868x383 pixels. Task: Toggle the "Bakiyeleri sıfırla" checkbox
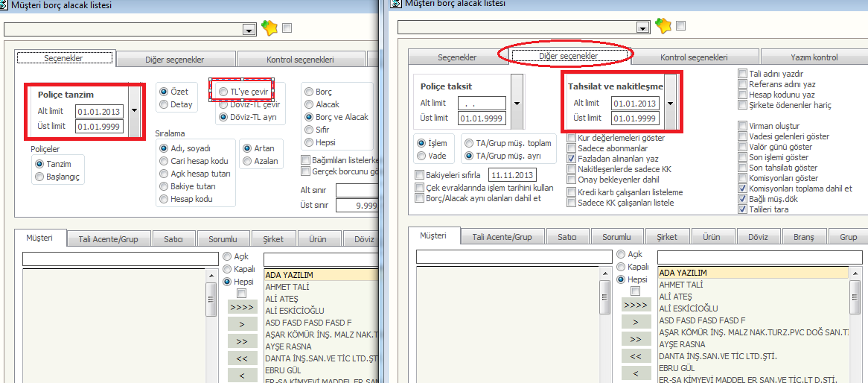click(419, 174)
